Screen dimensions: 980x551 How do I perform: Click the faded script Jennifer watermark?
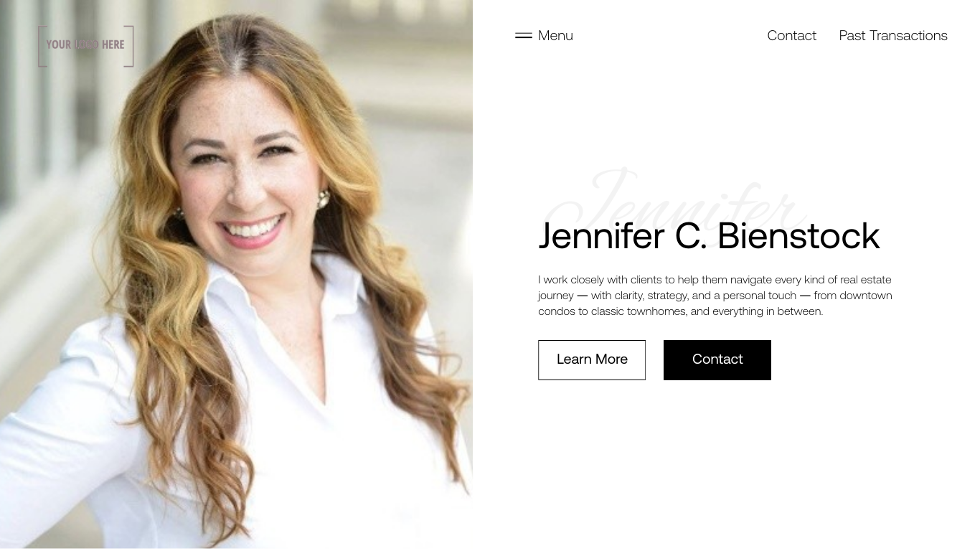[674, 201]
